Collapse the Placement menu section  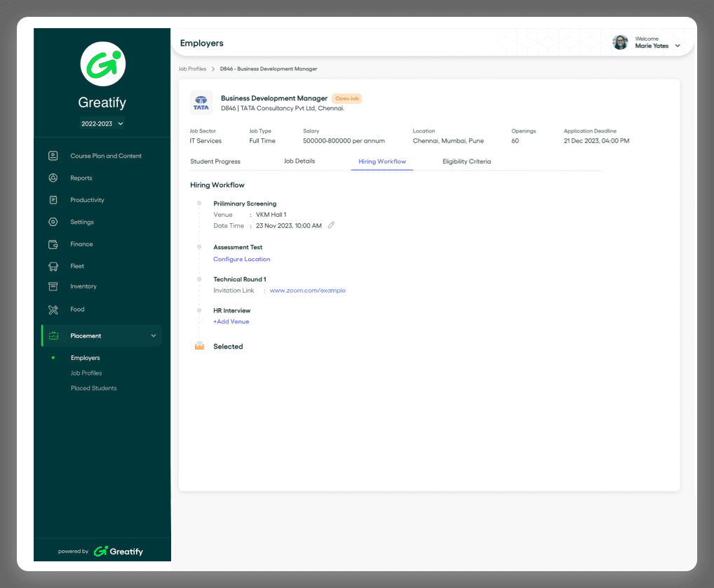154,336
